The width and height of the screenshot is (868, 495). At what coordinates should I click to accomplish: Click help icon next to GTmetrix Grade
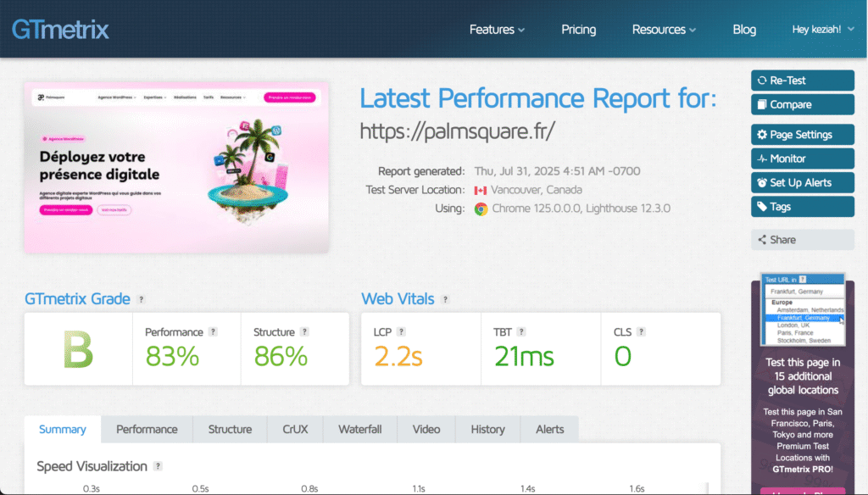point(142,299)
